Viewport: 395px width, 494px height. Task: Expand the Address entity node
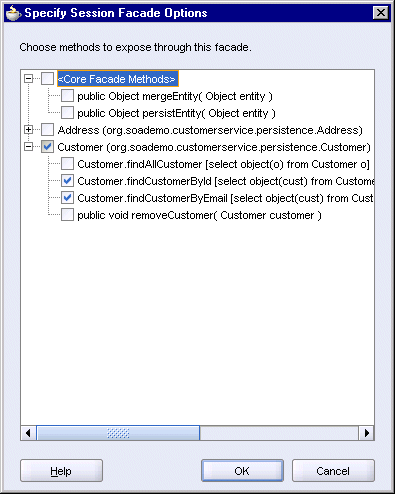(29, 130)
